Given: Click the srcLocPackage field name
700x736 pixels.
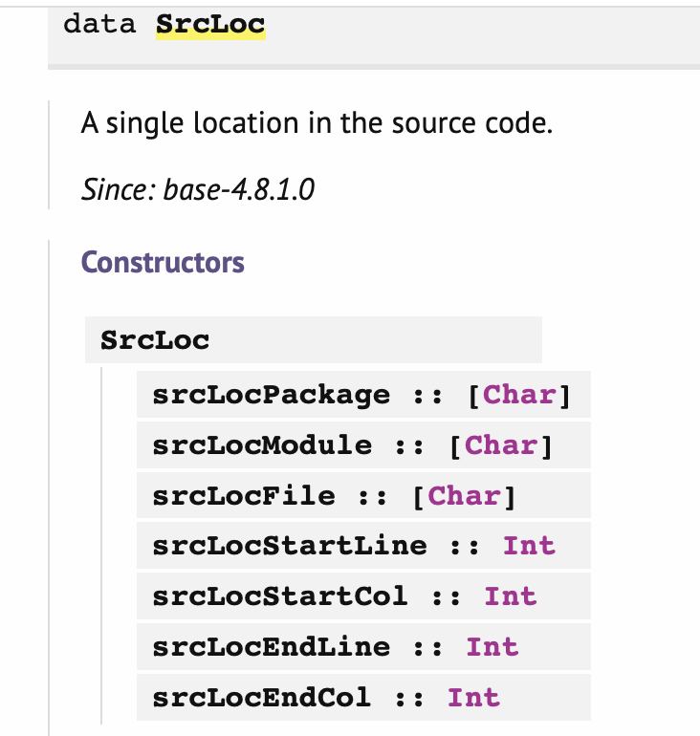Looking at the screenshot, I should pyautogui.click(x=271, y=395).
